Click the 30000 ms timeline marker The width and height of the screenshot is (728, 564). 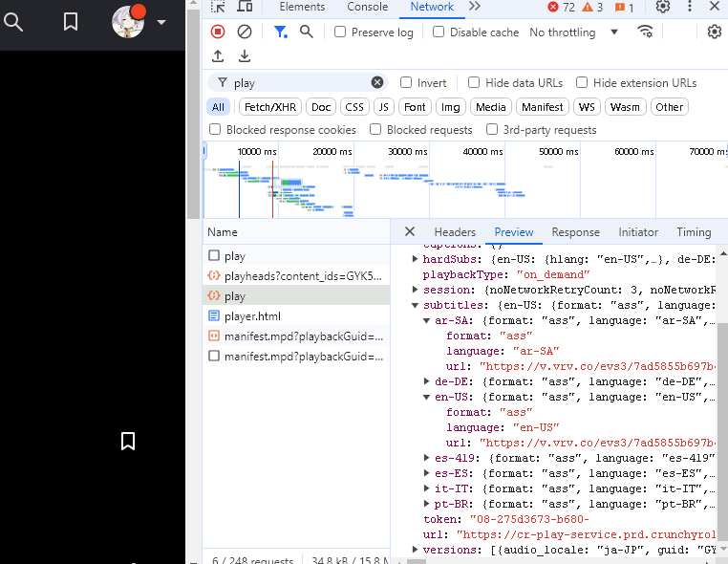click(x=409, y=151)
